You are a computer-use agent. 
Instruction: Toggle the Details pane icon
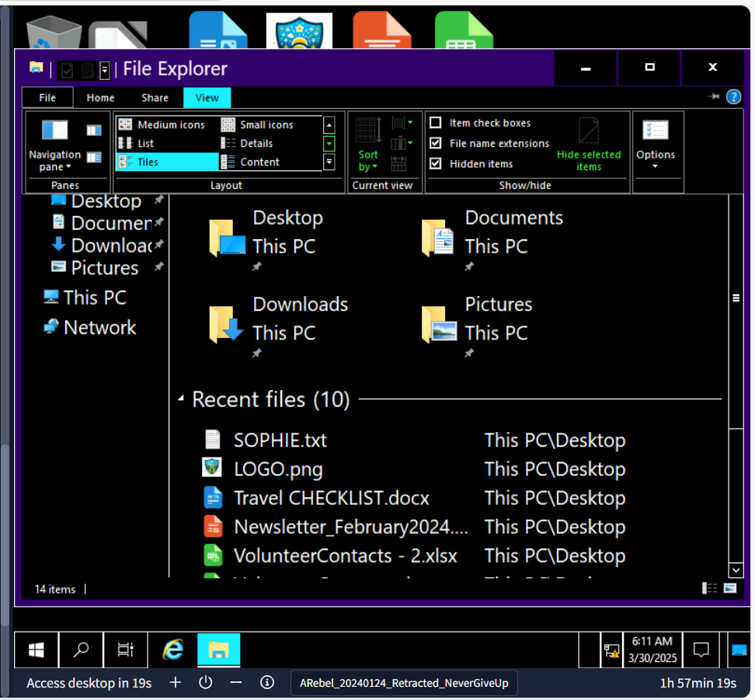94,158
